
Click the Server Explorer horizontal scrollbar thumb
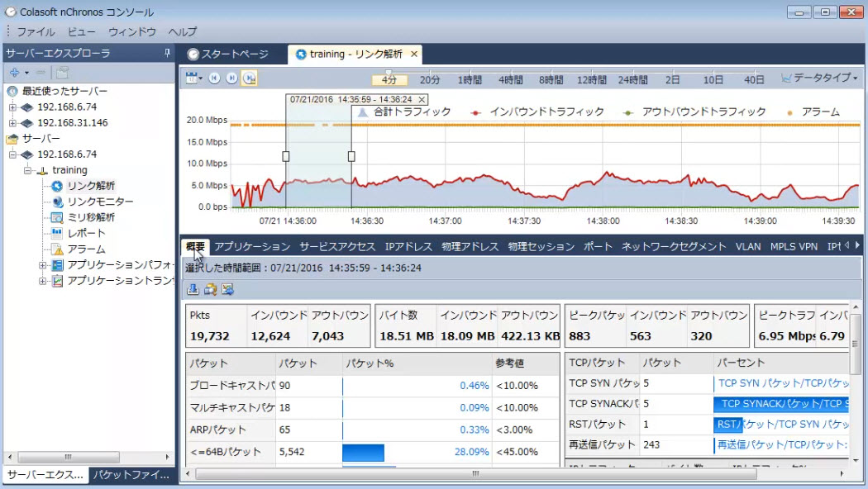point(68,457)
